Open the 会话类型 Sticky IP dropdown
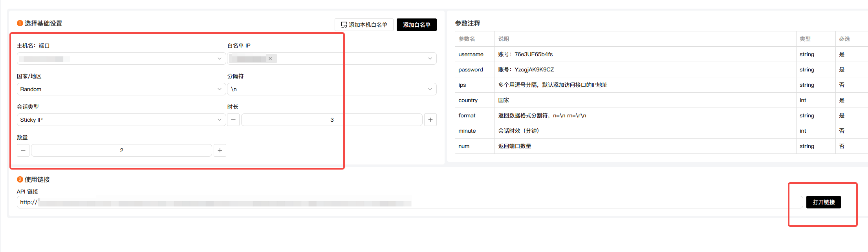The image size is (868, 252). (x=121, y=120)
